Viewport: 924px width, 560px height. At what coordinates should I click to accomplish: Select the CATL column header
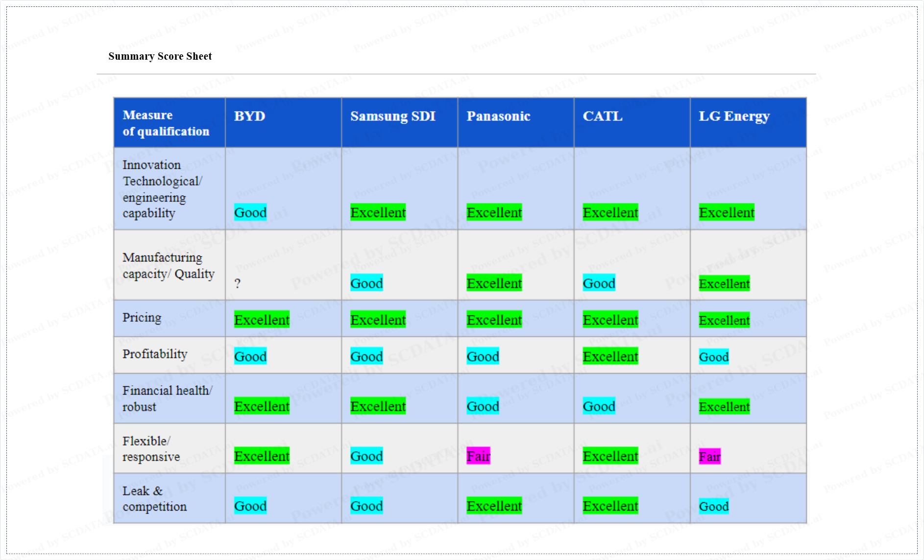(x=632, y=122)
